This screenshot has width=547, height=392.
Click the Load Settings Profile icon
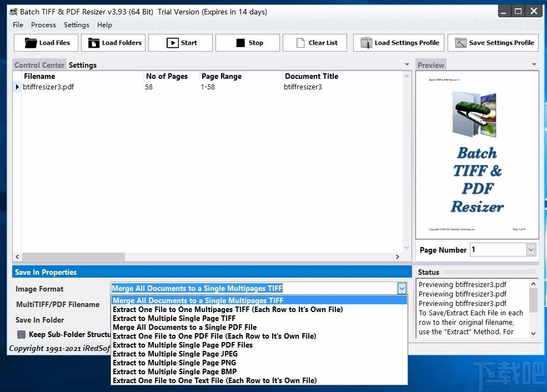pyautogui.click(x=367, y=43)
